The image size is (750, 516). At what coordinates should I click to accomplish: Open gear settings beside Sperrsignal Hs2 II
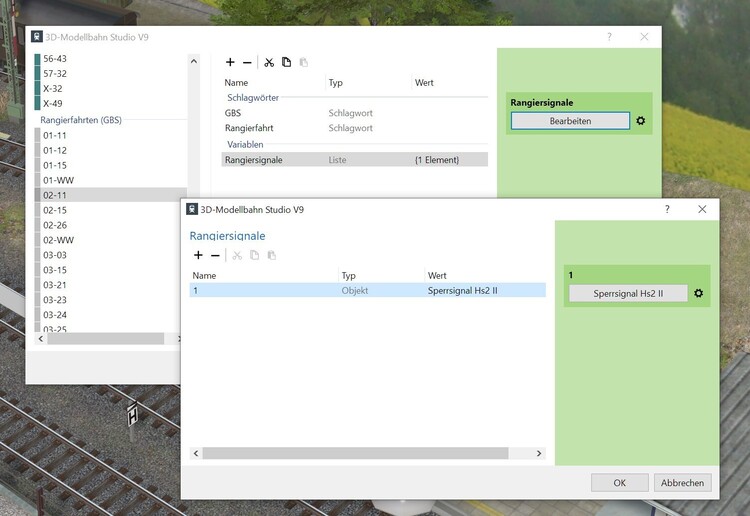pos(698,293)
